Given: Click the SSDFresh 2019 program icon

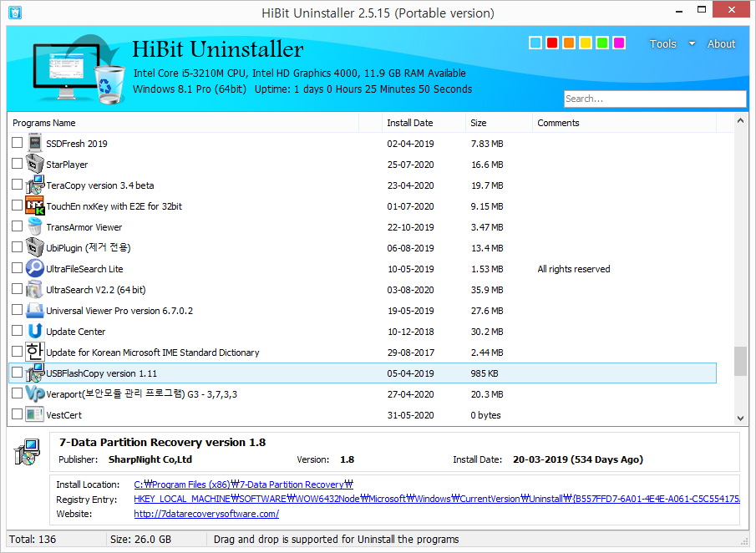Looking at the screenshot, I should tap(35, 143).
